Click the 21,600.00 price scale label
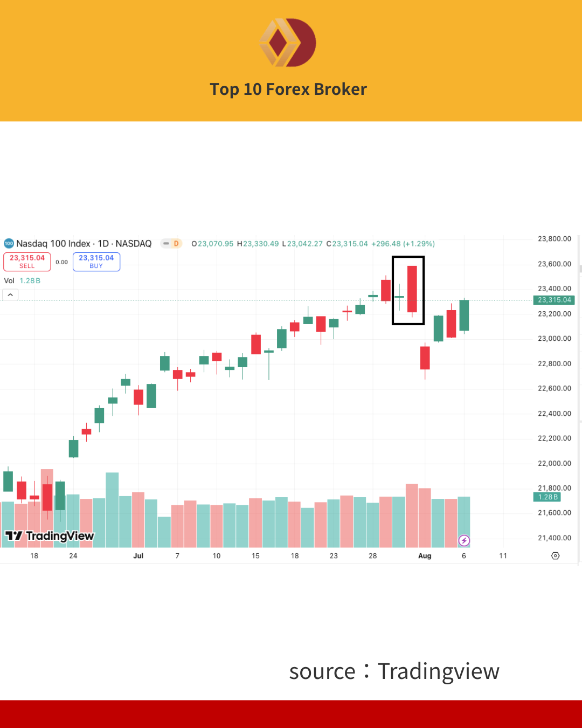Viewport: 582px width, 728px height. (x=555, y=513)
